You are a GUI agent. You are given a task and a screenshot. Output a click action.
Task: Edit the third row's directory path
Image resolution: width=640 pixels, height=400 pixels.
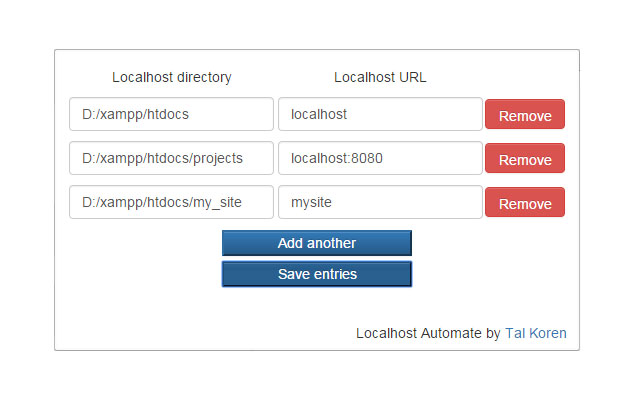point(171,202)
